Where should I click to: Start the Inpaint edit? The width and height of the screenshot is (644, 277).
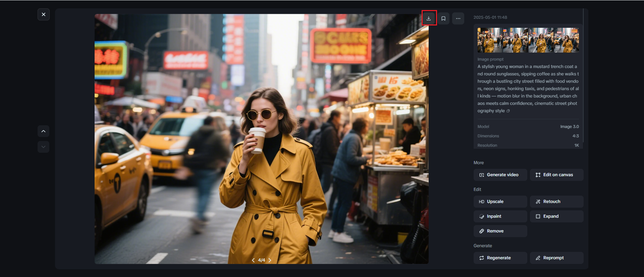(x=500, y=216)
